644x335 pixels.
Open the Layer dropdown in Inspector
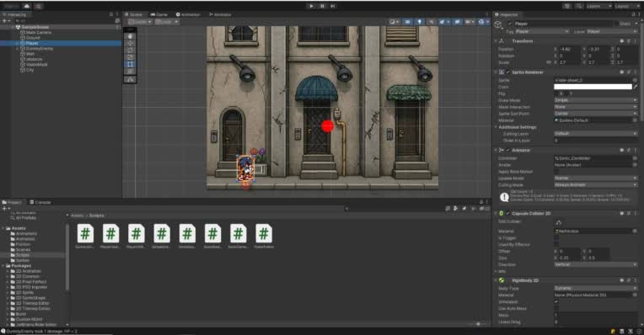click(612, 32)
